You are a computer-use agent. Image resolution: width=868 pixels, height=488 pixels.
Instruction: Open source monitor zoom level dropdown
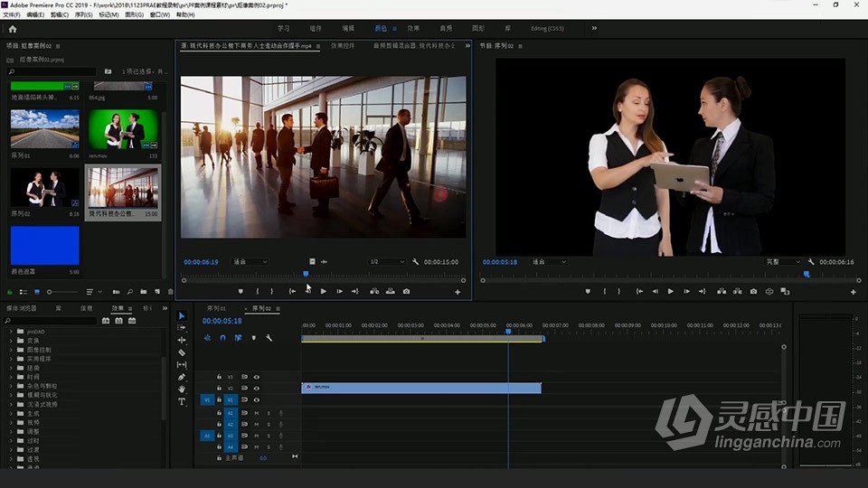[x=250, y=262]
